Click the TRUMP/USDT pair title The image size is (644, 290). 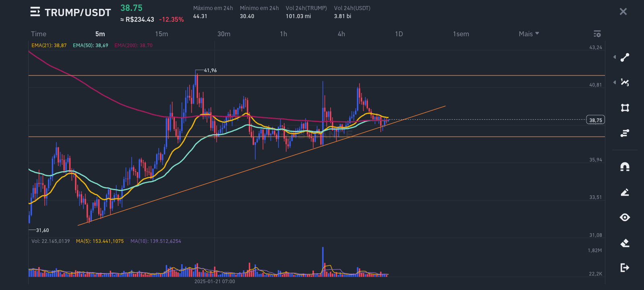(x=78, y=12)
